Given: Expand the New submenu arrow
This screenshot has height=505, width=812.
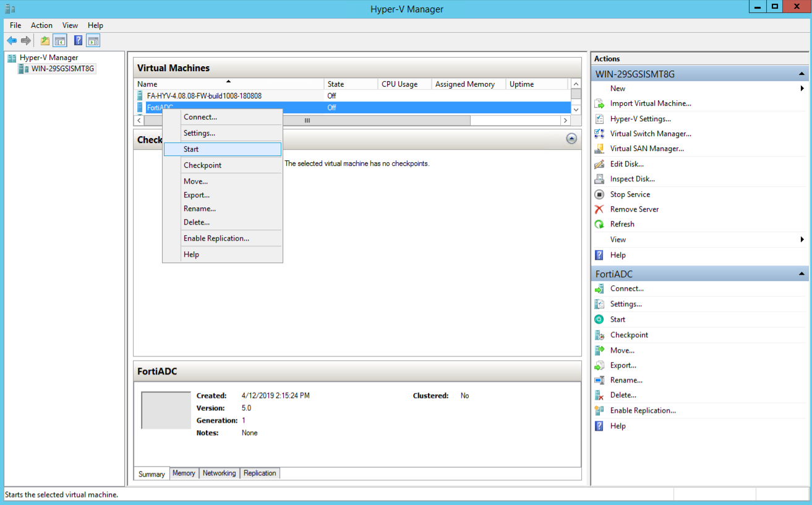Looking at the screenshot, I should [802, 88].
